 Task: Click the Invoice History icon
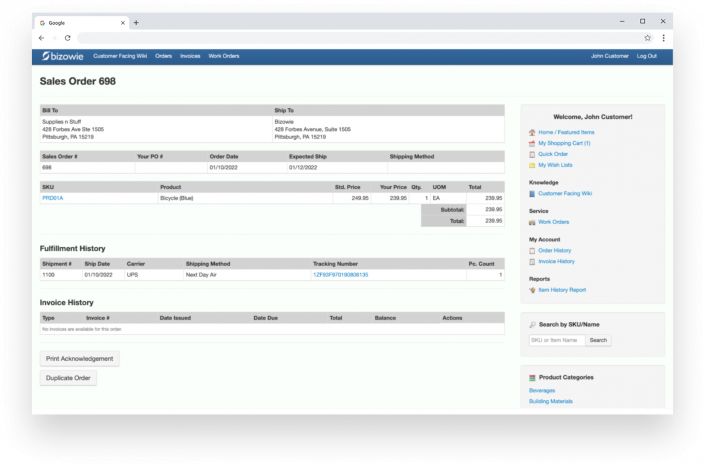532,261
